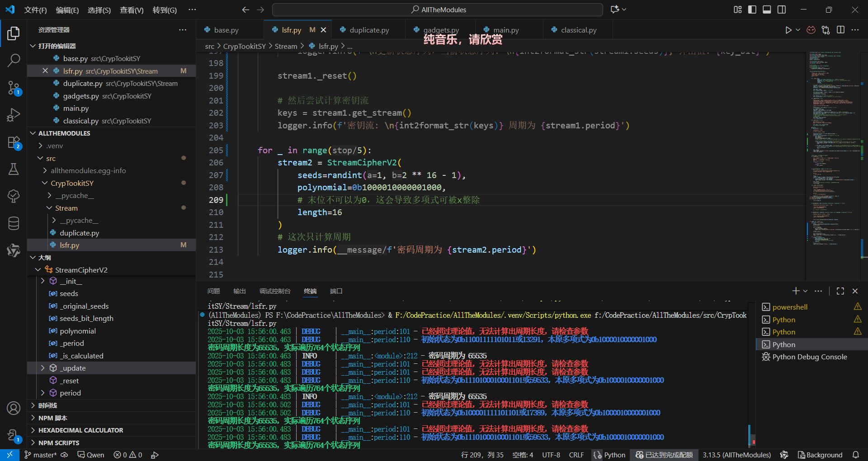The width and height of the screenshot is (868, 461).
Task: Open Run and Debug view
Action: [14, 115]
